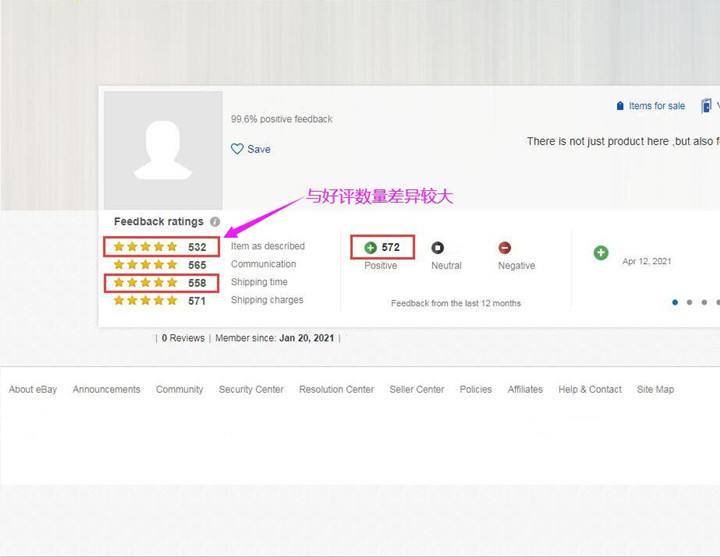Click the seller profile avatar image
Screen dimensions: 720x557
coord(163,150)
